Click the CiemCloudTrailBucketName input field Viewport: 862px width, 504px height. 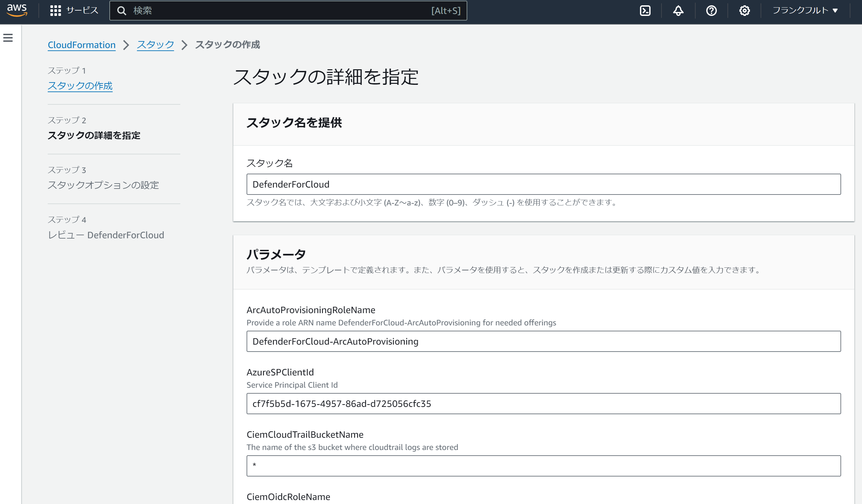coord(543,466)
